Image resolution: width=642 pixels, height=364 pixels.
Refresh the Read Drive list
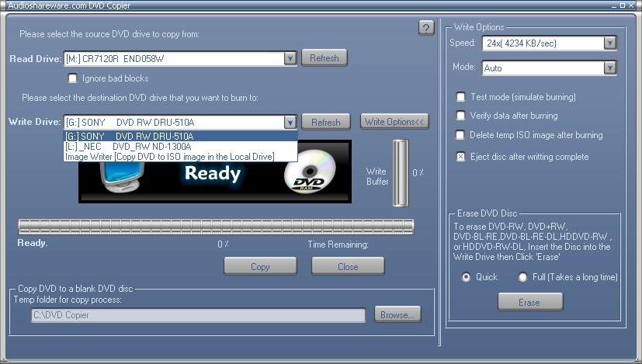[x=324, y=57]
